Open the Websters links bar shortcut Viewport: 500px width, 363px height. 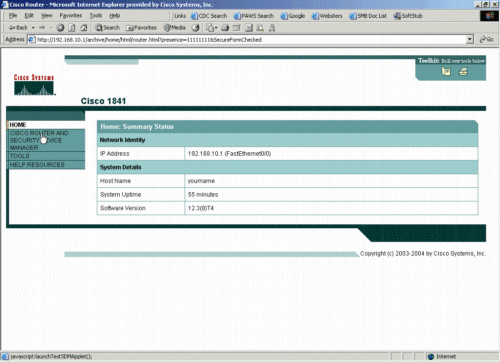tap(327, 16)
